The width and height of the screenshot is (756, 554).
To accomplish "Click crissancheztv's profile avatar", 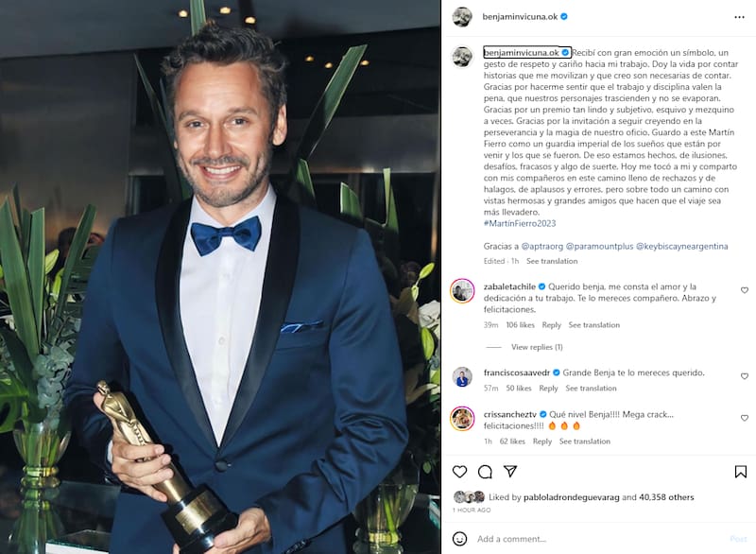I will (462, 418).
